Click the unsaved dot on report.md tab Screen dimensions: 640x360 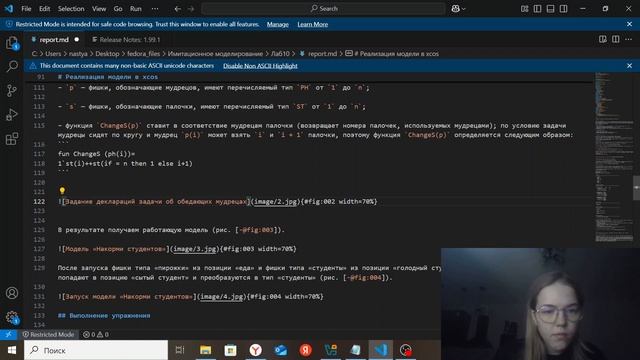(x=76, y=40)
